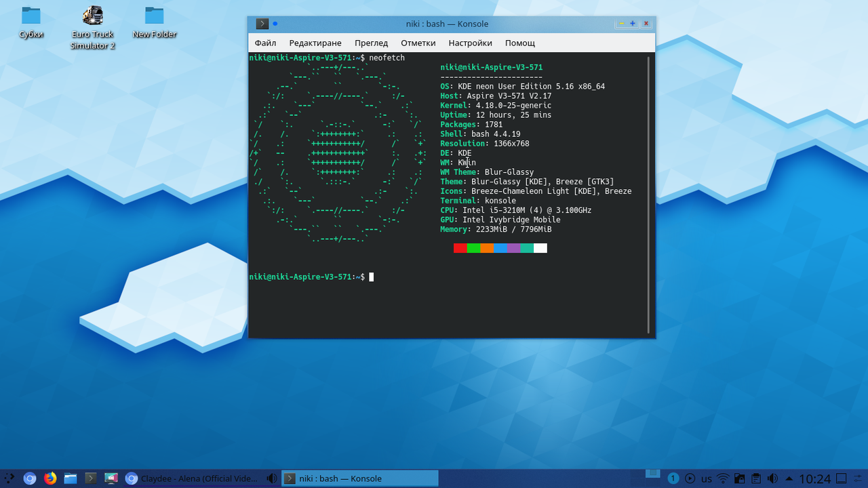Screen dimensions: 868x488
Task: Open the notification counter showing 1
Action: [673, 479]
